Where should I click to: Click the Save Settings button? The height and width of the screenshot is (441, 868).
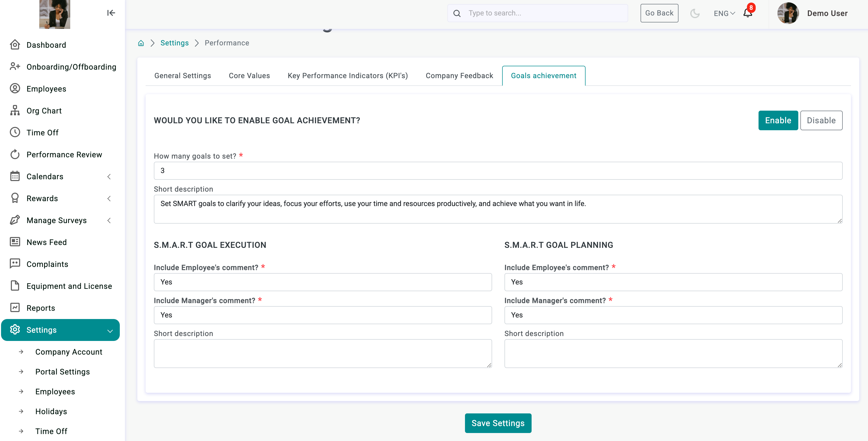tap(498, 423)
